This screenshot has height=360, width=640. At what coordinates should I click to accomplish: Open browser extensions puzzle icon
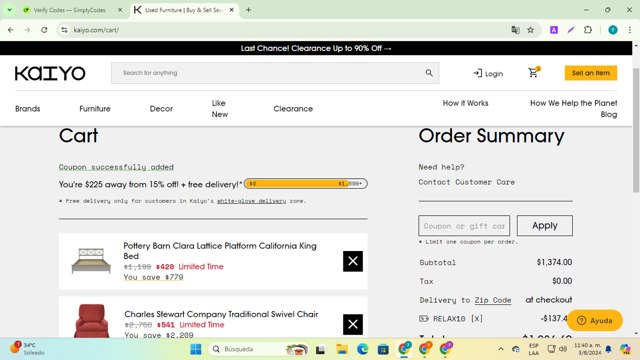[x=588, y=30]
